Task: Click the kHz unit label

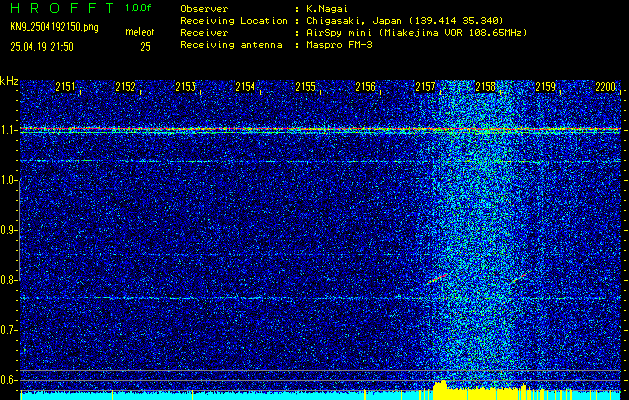Action: (9, 81)
